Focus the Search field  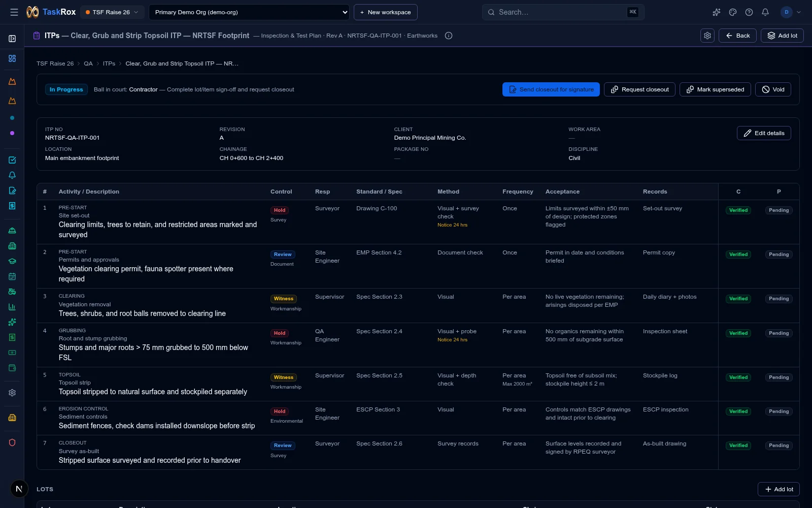click(x=563, y=12)
